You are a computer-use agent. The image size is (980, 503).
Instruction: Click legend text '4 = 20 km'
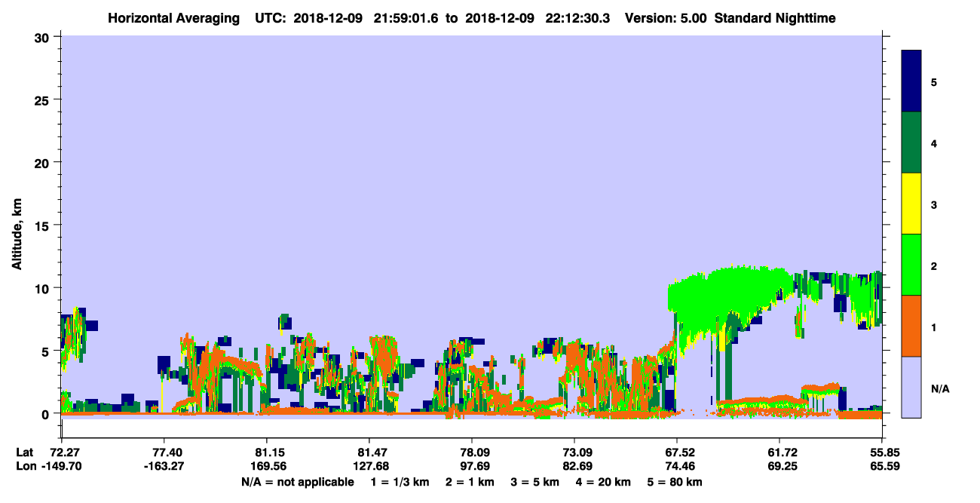click(x=605, y=482)
